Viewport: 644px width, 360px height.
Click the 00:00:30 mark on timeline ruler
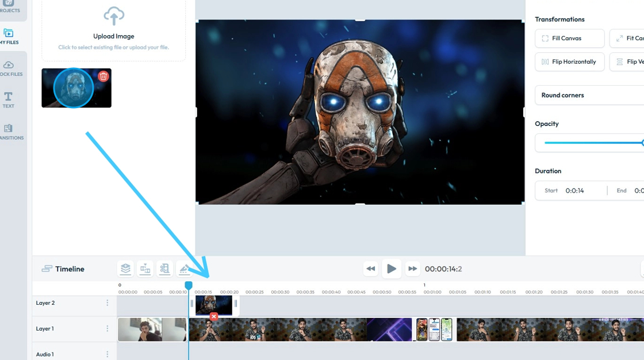pos(280,292)
